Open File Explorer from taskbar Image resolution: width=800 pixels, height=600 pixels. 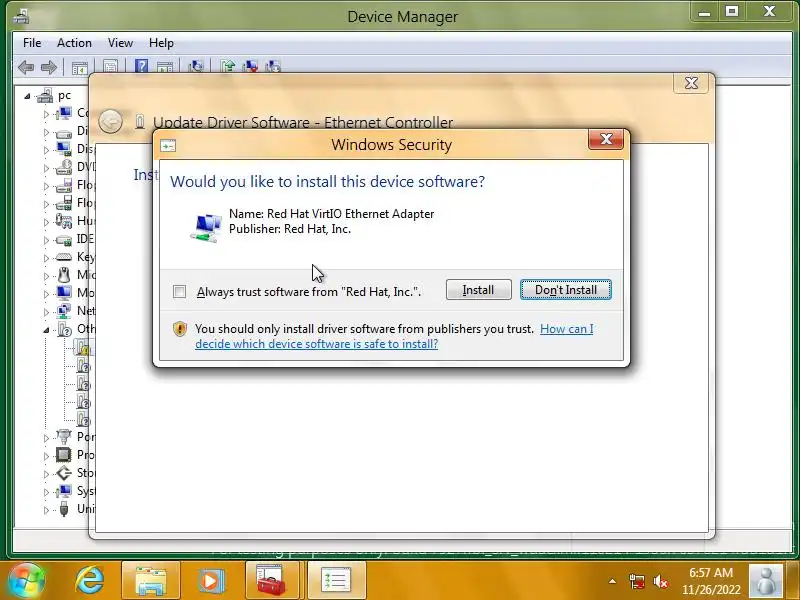[x=151, y=581]
